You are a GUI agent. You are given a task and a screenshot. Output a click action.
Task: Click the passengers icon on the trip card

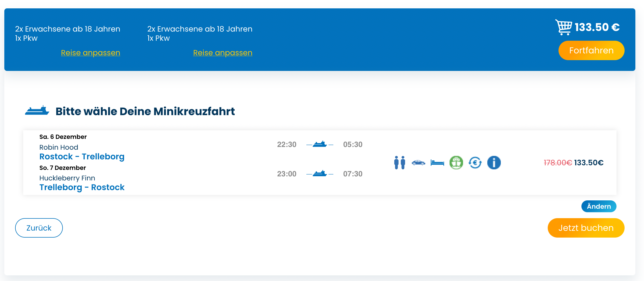click(399, 162)
